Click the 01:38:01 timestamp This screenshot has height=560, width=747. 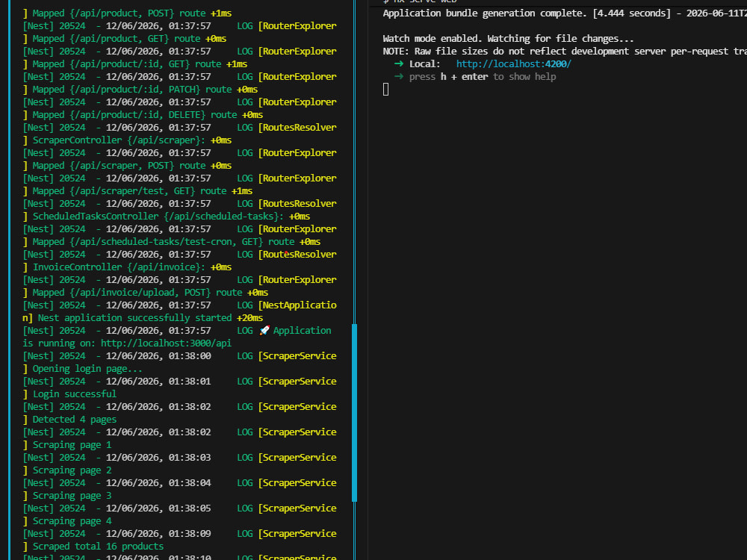pos(190,382)
